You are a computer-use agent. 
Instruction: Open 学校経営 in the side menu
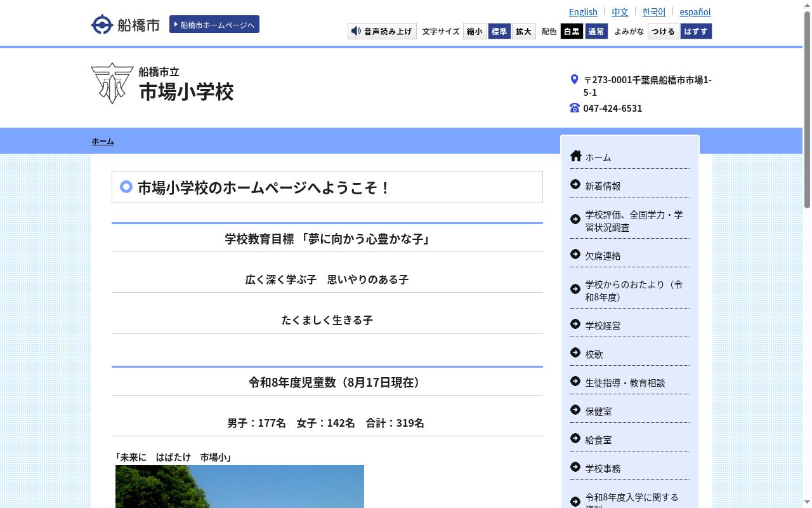pos(603,326)
